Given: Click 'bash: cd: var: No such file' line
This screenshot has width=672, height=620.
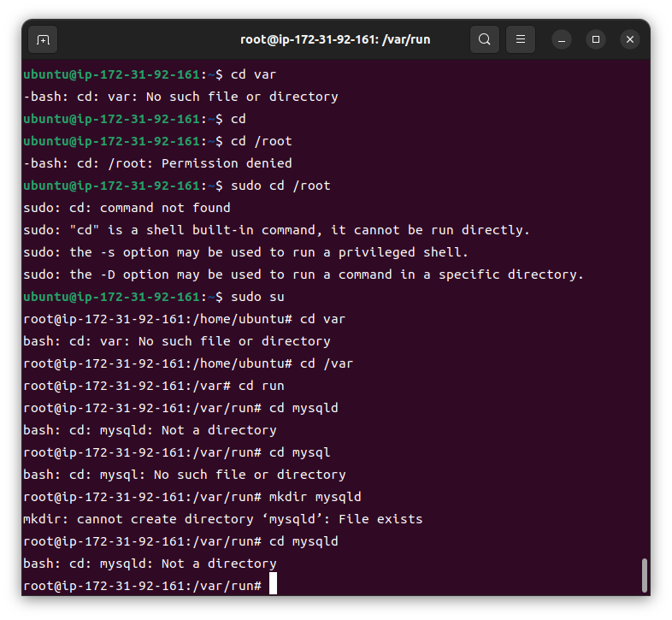Looking at the screenshot, I should (x=177, y=342).
